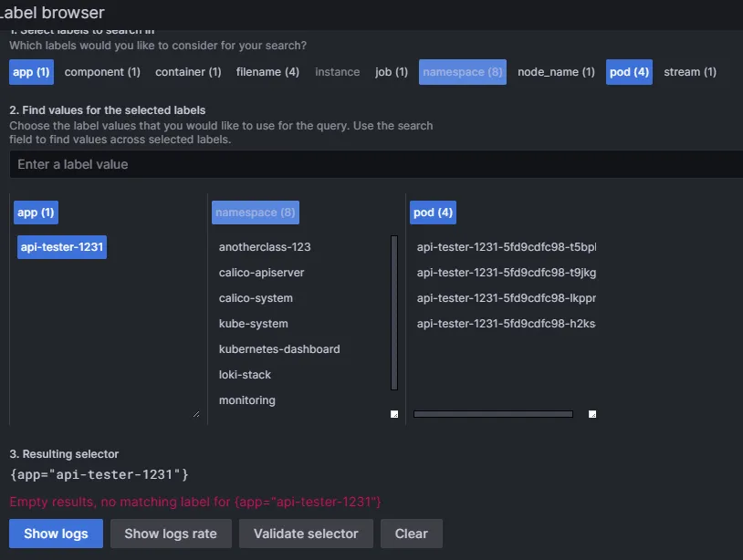Enable the job (1) label chip
743x560 pixels.
tap(392, 72)
